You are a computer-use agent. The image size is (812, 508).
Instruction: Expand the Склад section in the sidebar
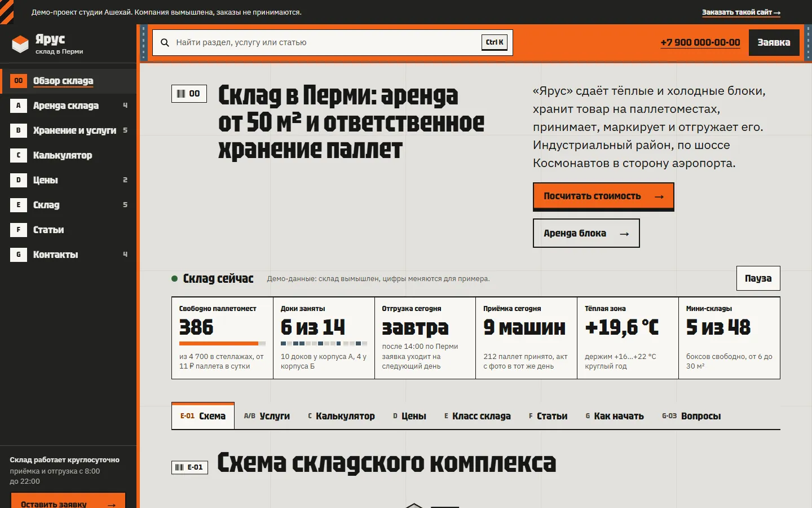pos(68,205)
